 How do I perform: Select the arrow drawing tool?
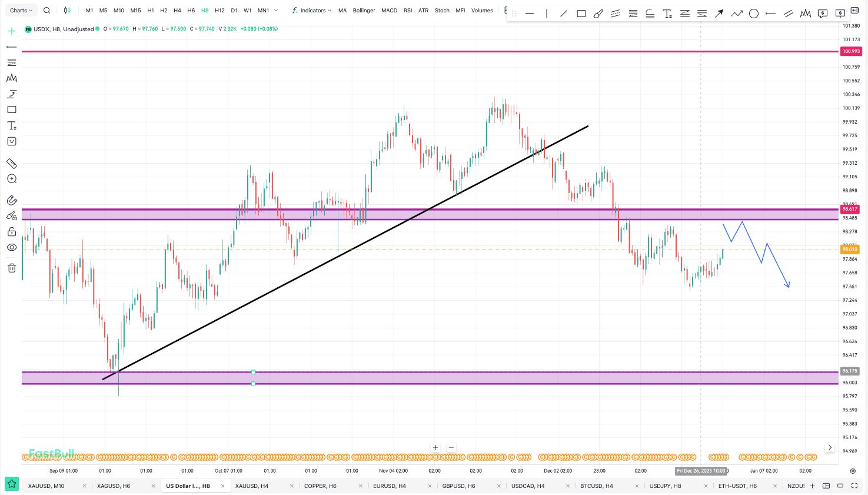[719, 14]
